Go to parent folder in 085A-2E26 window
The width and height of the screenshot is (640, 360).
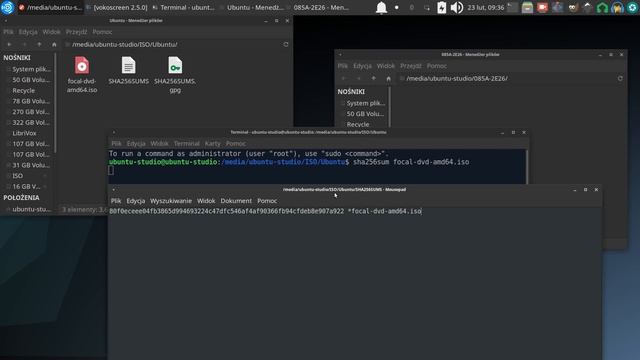point(373,78)
